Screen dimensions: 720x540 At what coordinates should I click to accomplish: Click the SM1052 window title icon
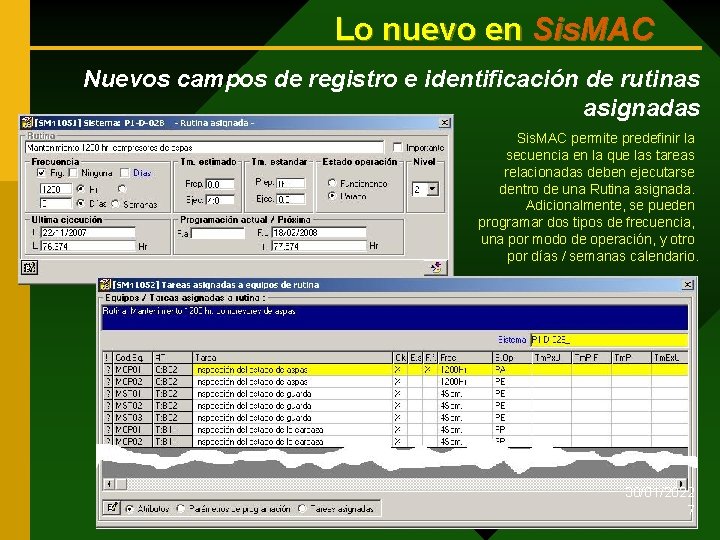[105, 285]
